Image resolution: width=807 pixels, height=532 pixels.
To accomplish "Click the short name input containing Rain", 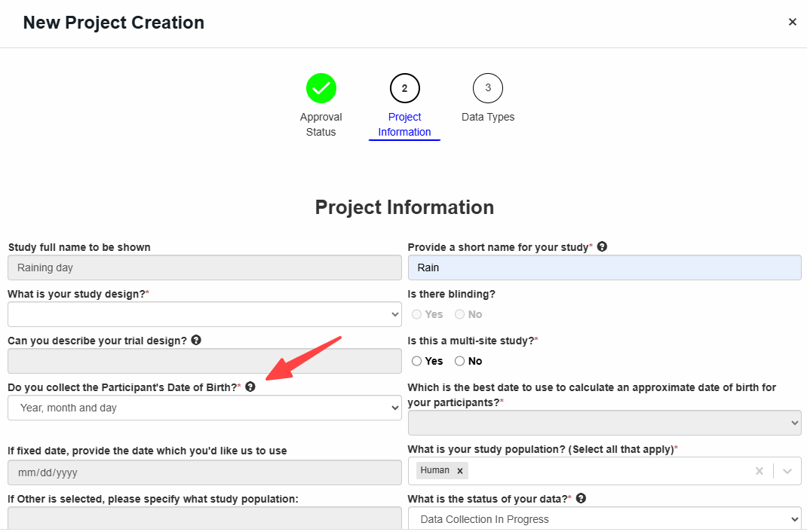I will (605, 268).
